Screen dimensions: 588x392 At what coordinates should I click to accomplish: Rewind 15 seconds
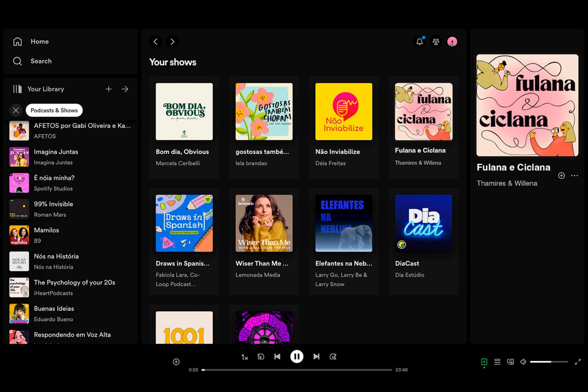[261, 357]
